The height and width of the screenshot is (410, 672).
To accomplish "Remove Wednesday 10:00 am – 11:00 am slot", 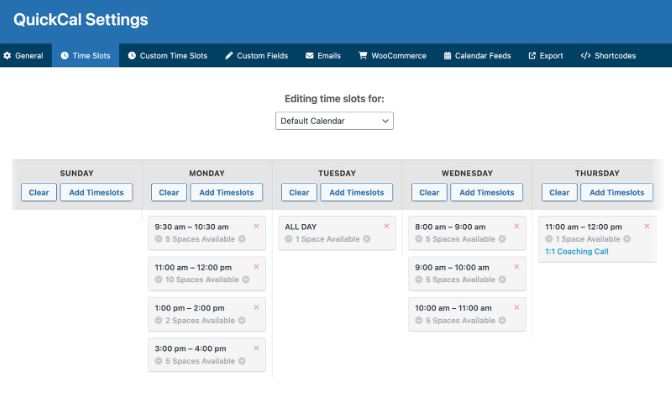I will tap(516, 307).
